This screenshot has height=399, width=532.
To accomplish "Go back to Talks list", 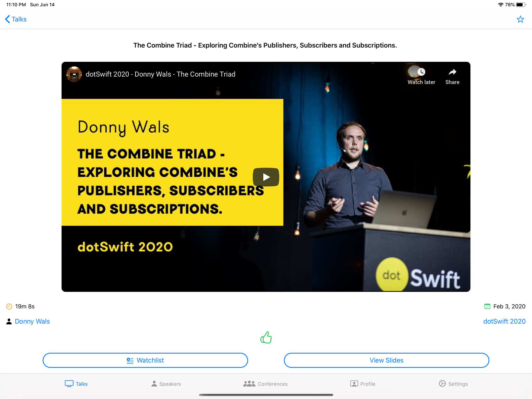I will (16, 19).
